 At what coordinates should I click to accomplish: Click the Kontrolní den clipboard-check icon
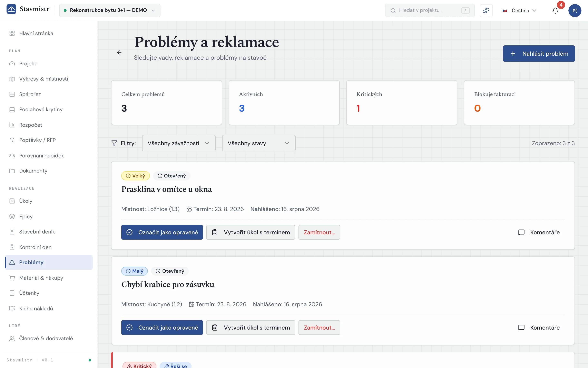point(12,247)
